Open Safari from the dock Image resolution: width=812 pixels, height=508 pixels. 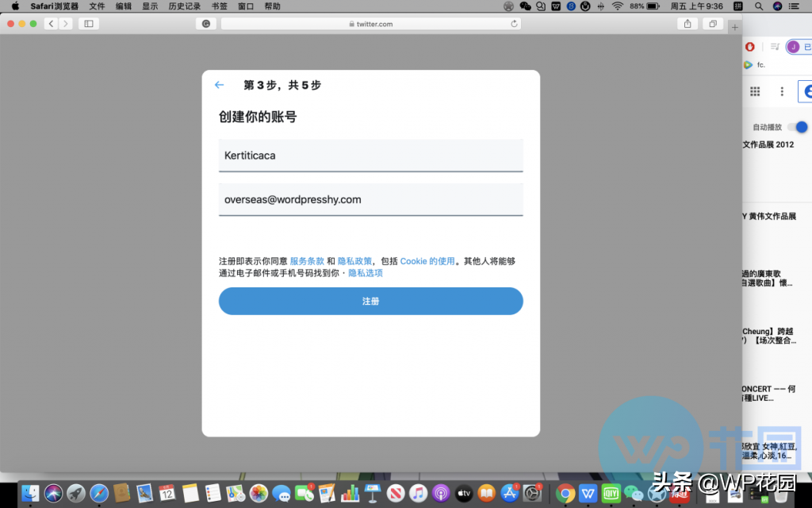99,493
